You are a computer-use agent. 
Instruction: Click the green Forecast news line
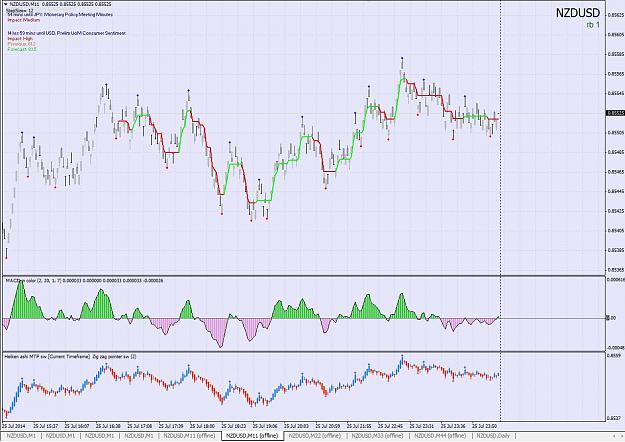coord(22,49)
